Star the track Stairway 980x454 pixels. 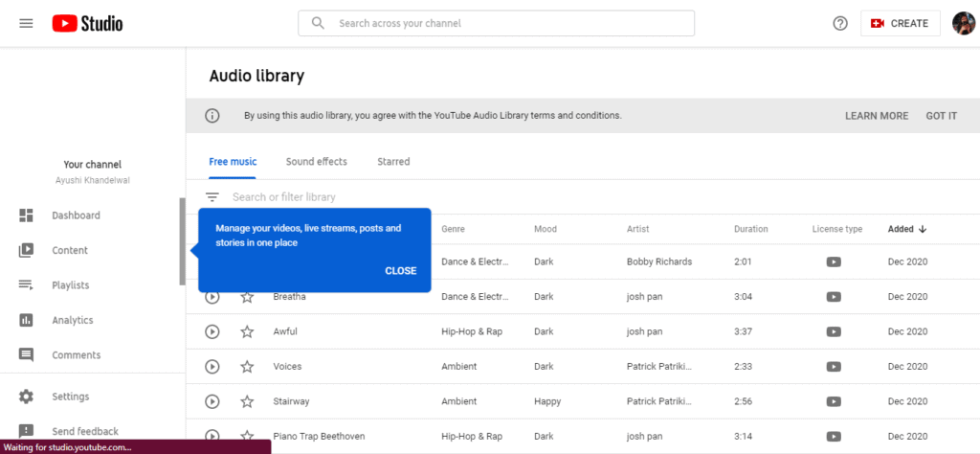[248, 401]
